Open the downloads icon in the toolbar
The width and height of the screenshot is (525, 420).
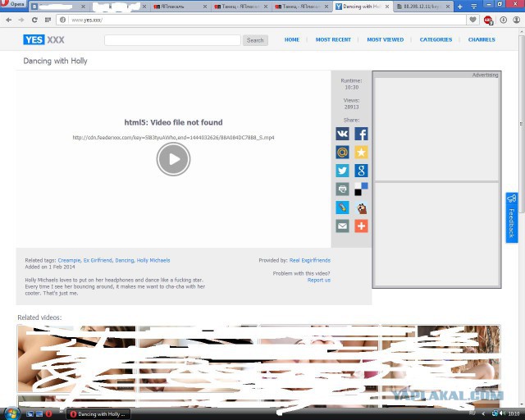pos(503,20)
